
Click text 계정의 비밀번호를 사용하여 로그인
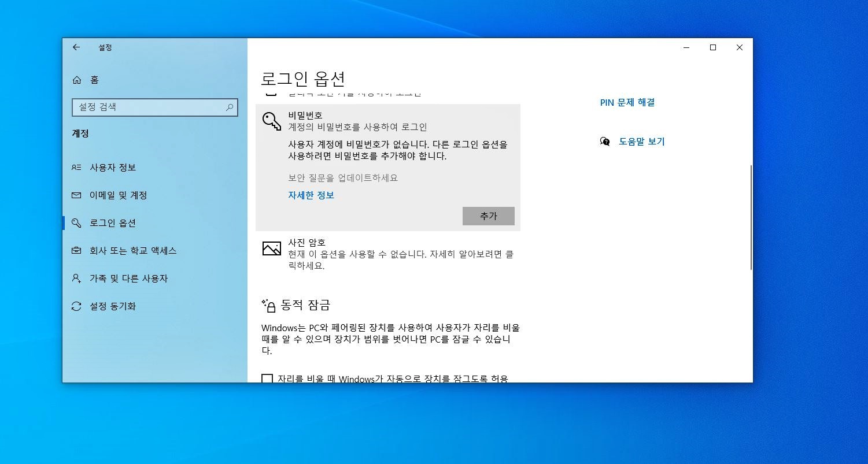click(x=357, y=127)
